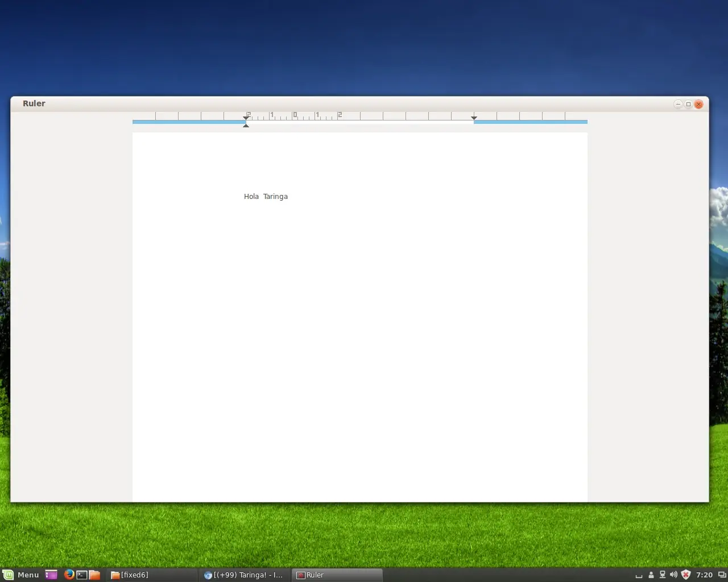Switch to the [fixed6] window in the taskbar

[x=152, y=575]
